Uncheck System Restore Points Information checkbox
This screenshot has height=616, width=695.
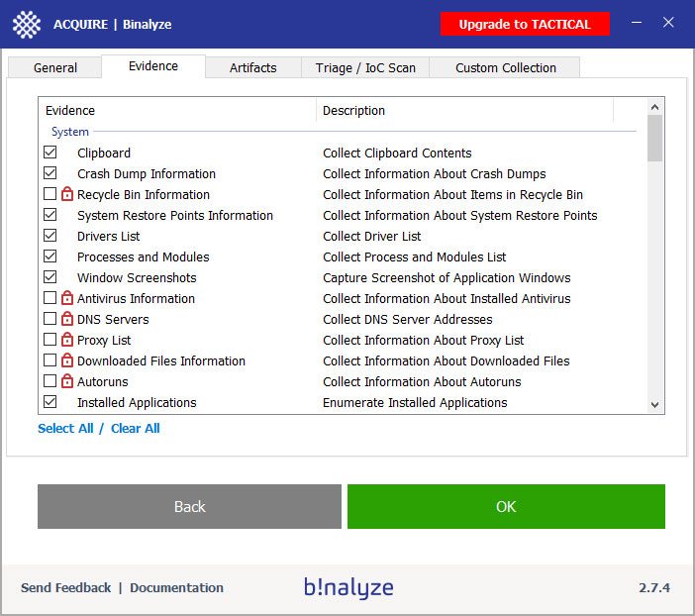coord(50,215)
